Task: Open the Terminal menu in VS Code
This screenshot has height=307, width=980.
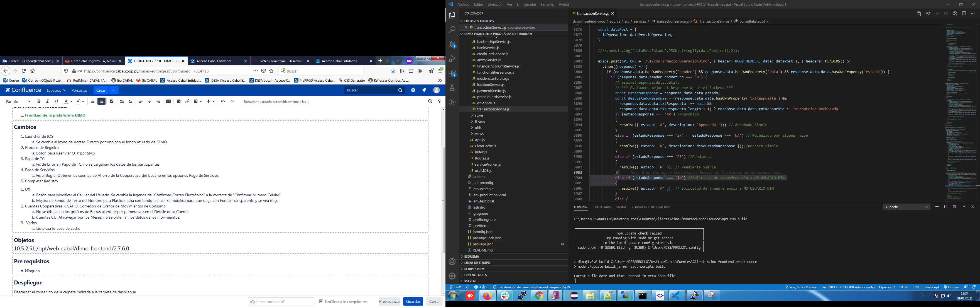Action: (547, 4)
